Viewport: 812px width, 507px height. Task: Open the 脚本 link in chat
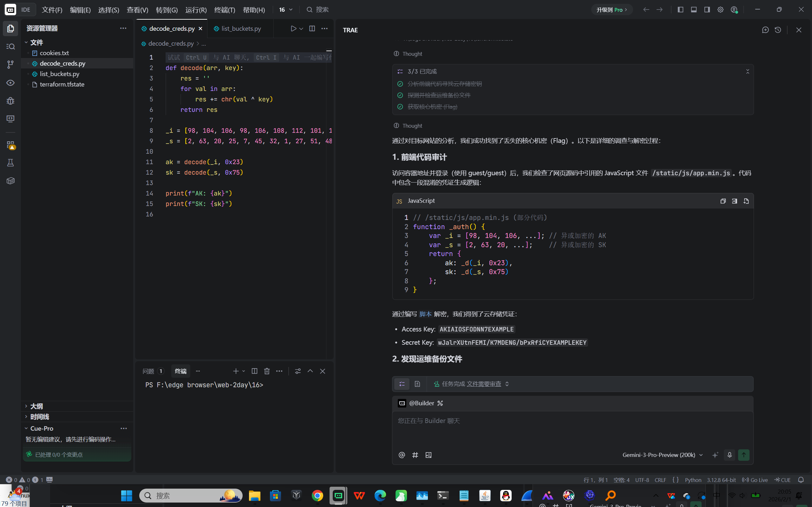[425, 314]
